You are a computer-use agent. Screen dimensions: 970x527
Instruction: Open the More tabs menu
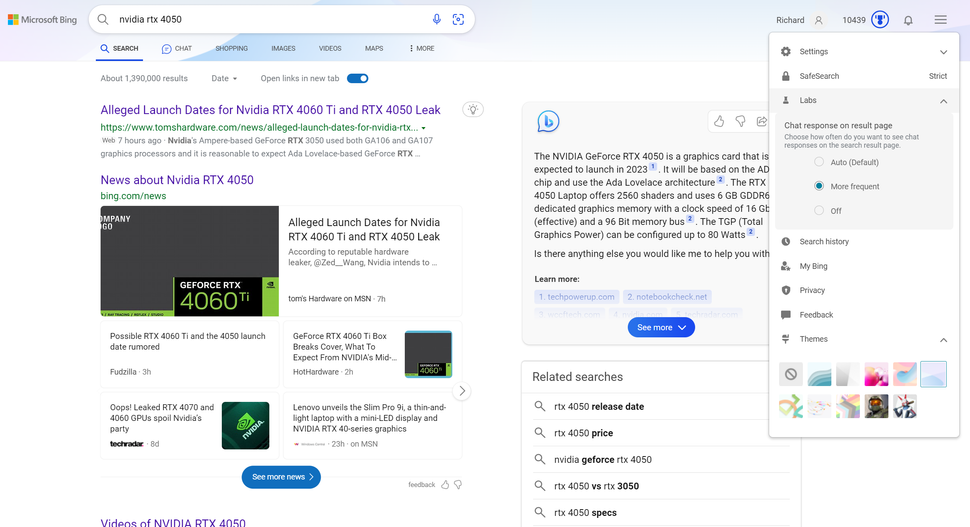(x=422, y=48)
